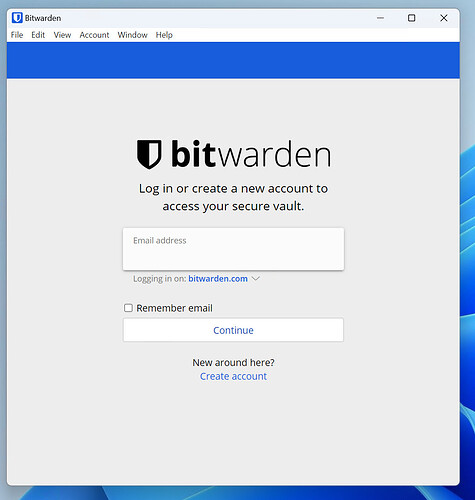Open the File menu
This screenshot has height=500, width=475.
point(17,35)
